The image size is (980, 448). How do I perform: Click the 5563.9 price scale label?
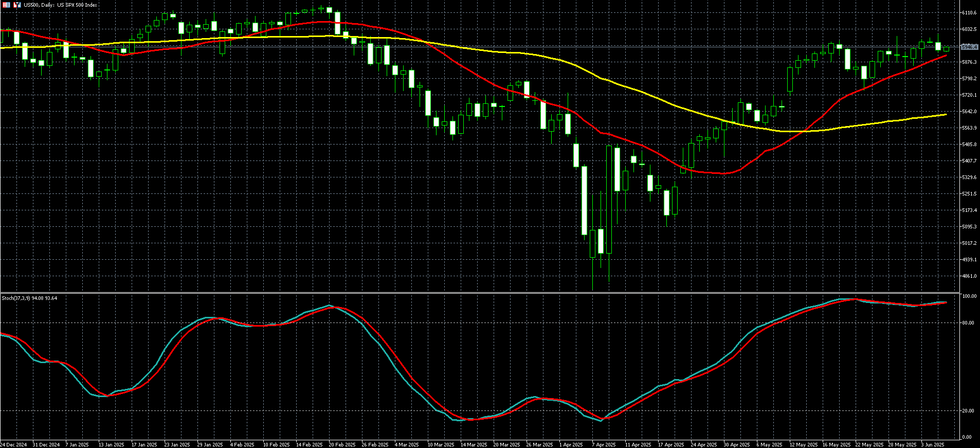point(969,128)
